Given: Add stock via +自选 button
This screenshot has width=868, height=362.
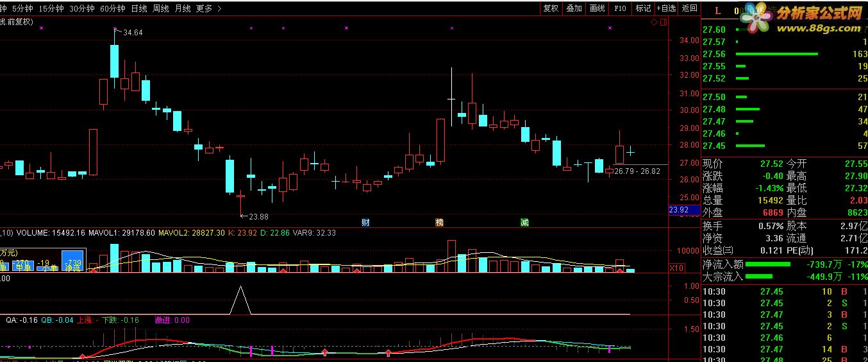Looking at the screenshot, I should (666, 8).
